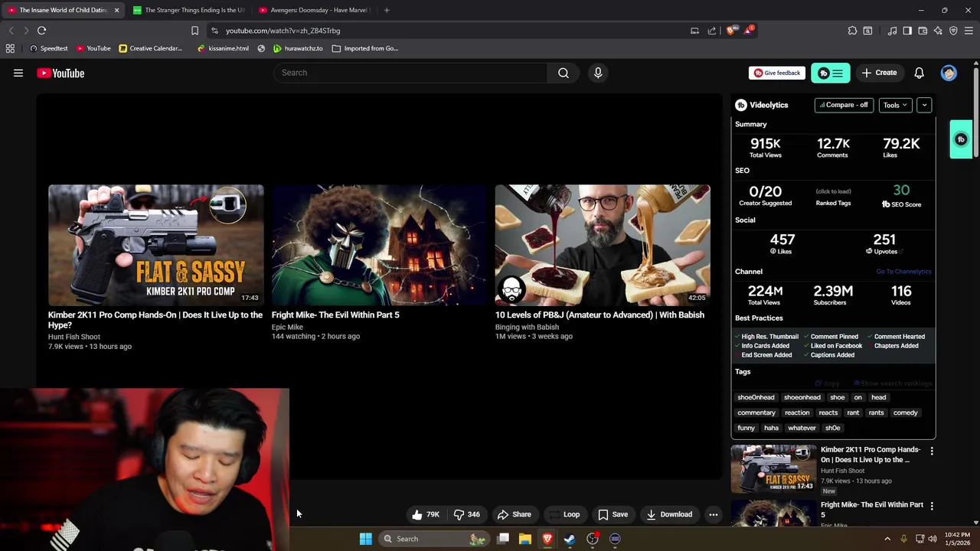
Task: Go to the YouTube home logo
Action: tap(60, 73)
